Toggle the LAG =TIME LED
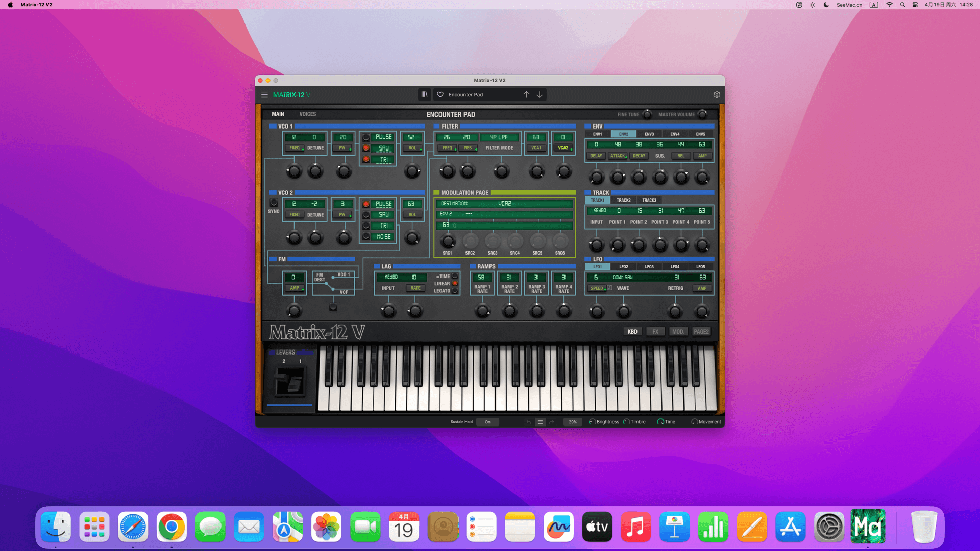Image resolution: width=980 pixels, height=551 pixels. (455, 277)
